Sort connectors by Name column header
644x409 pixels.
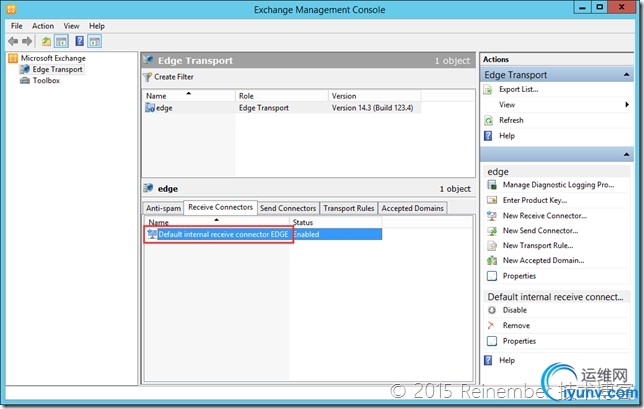(217, 222)
